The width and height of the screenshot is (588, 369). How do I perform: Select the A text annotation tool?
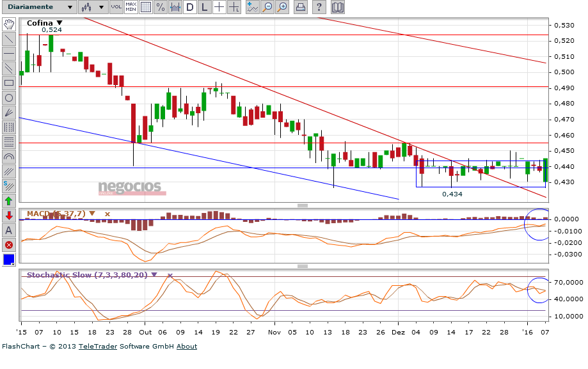coord(9,230)
